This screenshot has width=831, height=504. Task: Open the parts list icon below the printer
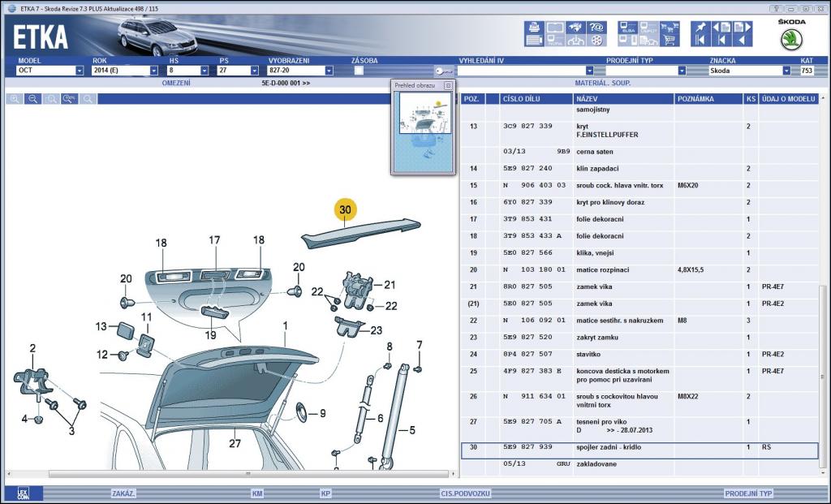(534, 41)
